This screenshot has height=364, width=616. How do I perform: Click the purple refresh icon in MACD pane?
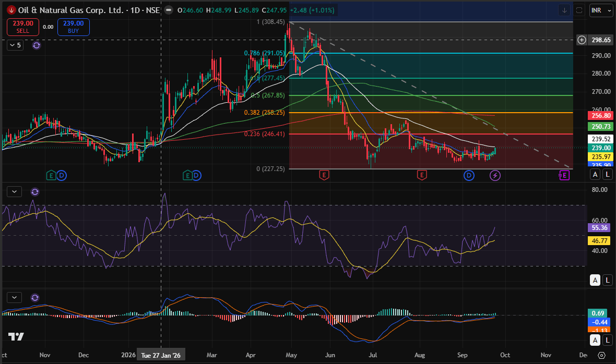35,298
